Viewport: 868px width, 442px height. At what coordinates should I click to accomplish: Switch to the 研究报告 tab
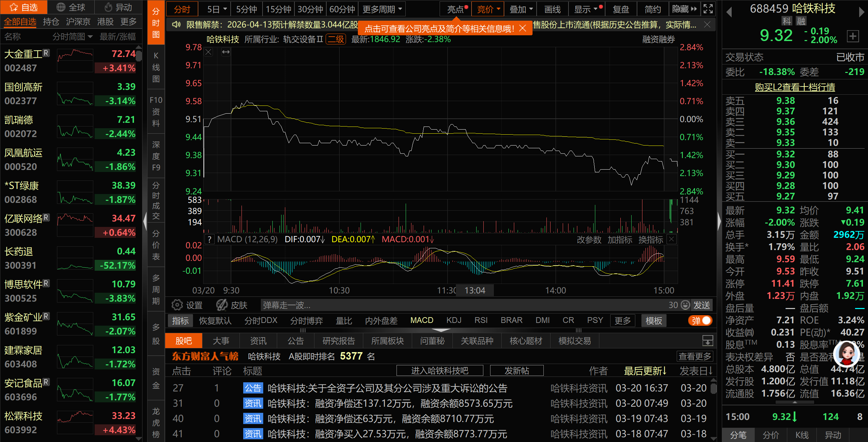[x=338, y=341]
